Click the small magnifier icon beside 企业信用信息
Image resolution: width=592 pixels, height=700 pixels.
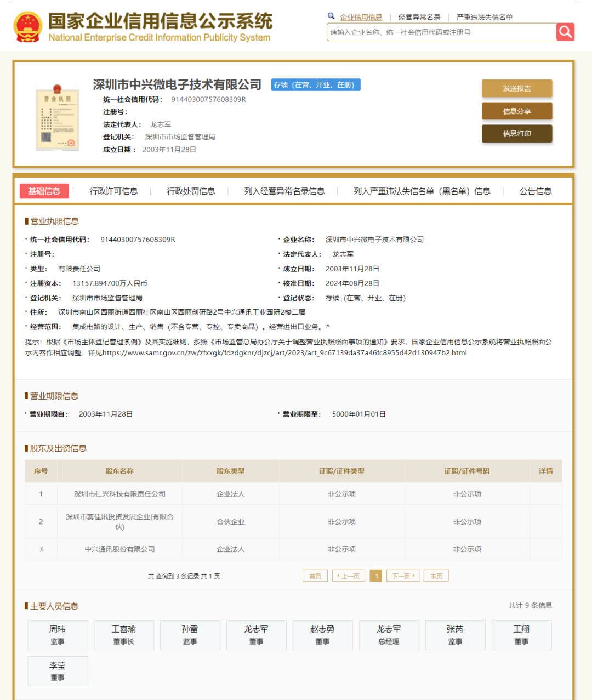pos(331,16)
